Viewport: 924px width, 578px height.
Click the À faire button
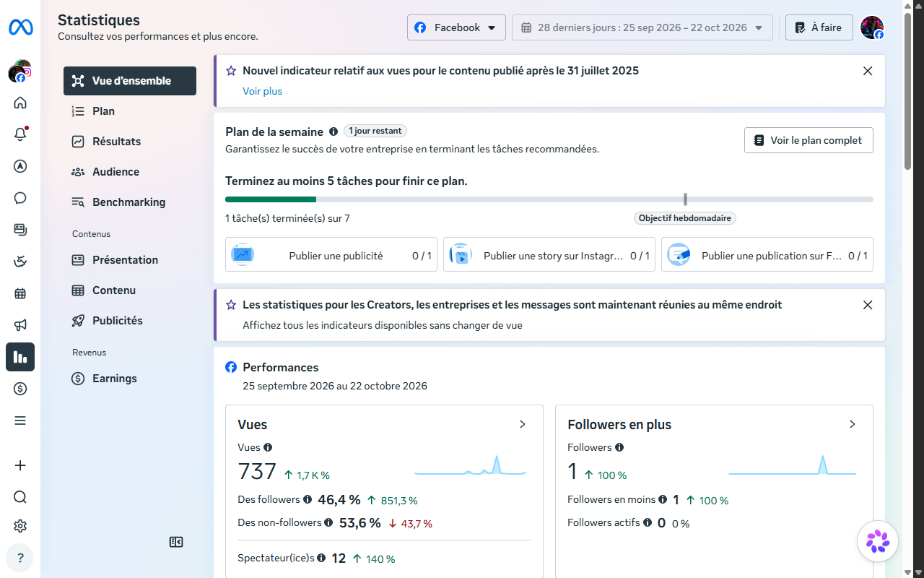tap(819, 27)
